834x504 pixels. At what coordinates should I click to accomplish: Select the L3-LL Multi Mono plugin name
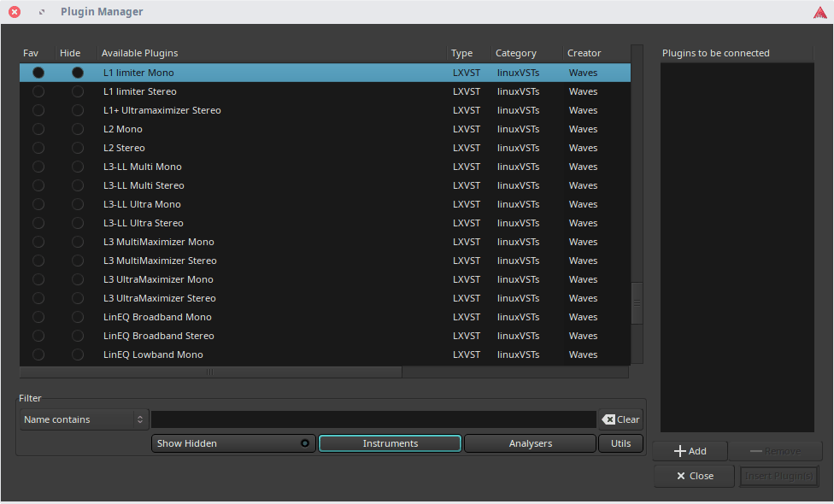(143, 167)
